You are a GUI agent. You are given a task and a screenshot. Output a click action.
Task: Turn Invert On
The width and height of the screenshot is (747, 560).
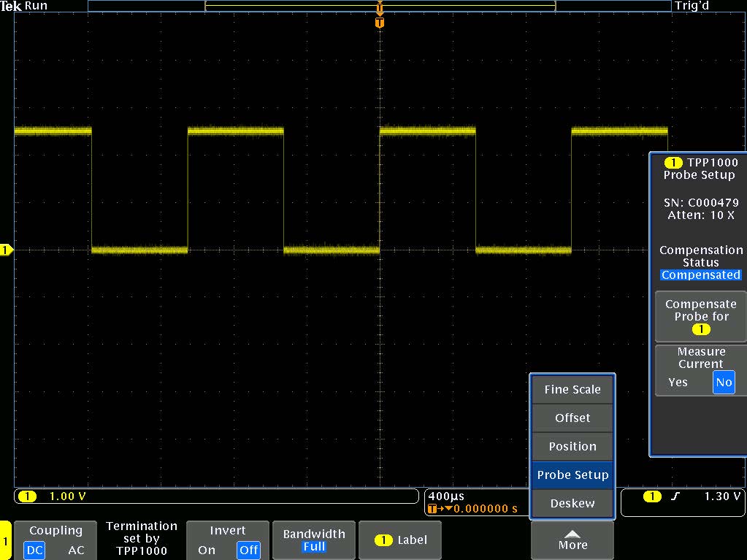207,551
